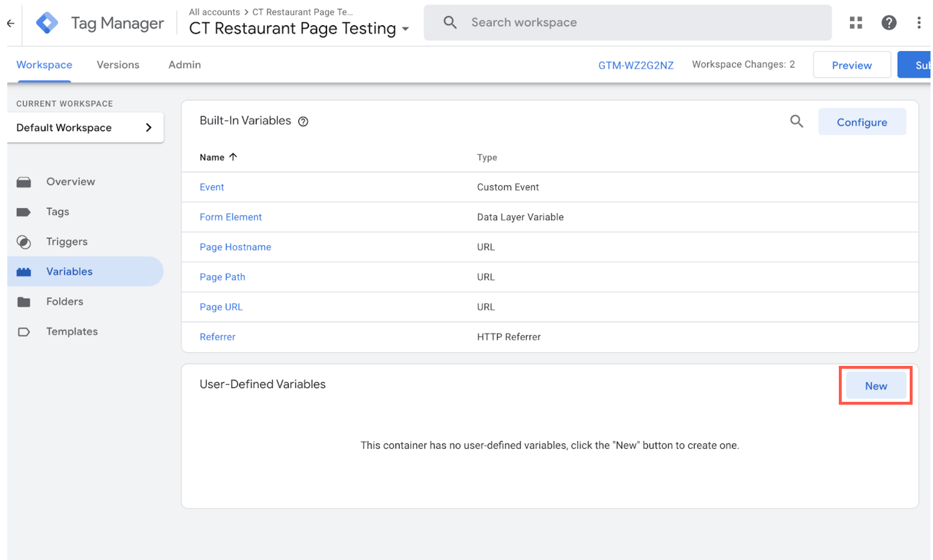Click the Custom Event type cell
This screenshot has height=560, width=933.
508,187
